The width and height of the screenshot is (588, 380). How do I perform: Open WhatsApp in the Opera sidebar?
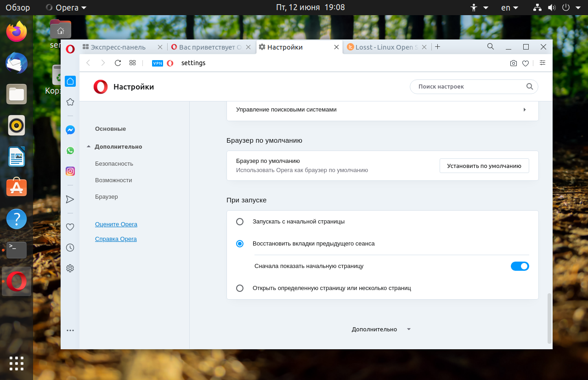[70, 151]
